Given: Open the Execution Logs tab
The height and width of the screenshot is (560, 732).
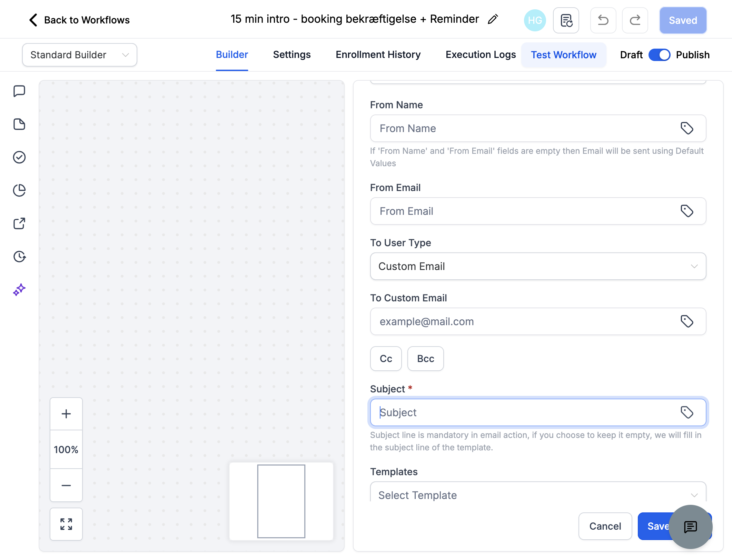Looking at the screenshot, I should [481, 54].
